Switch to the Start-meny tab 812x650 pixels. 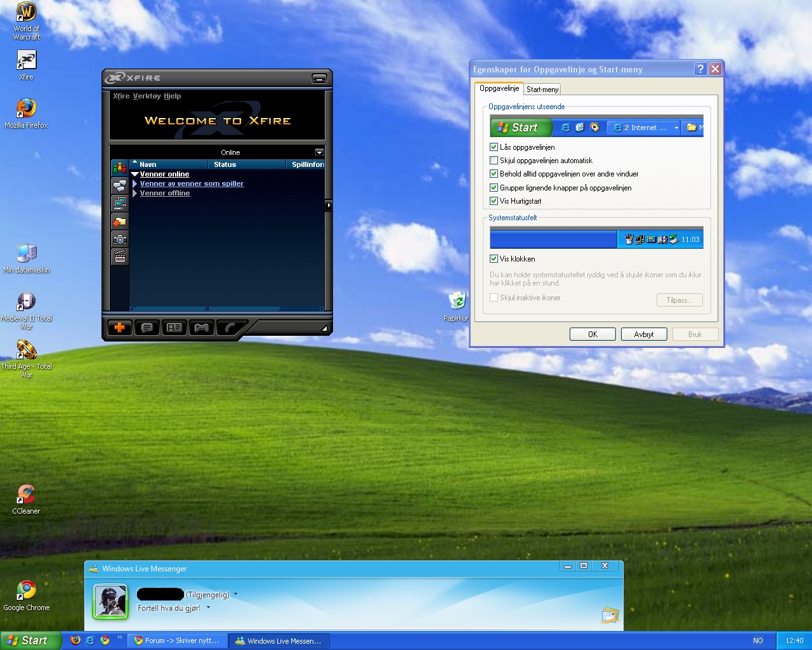(542, 90)
